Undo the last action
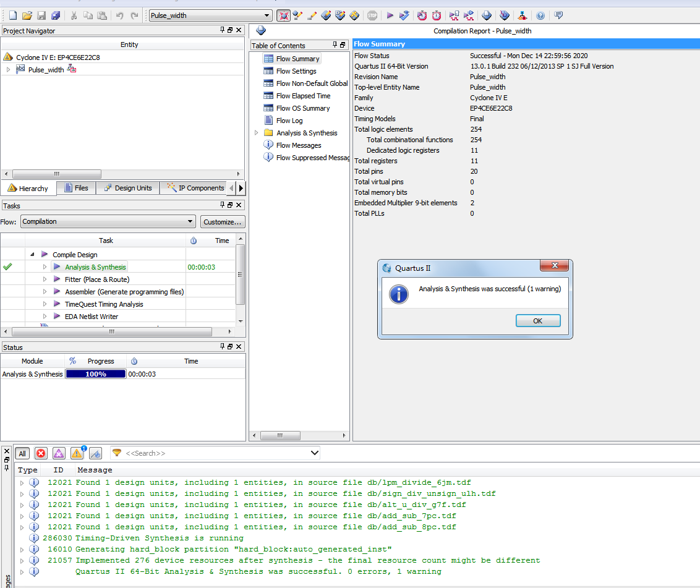This screenshot has width=700, height=588. point(119,15)
